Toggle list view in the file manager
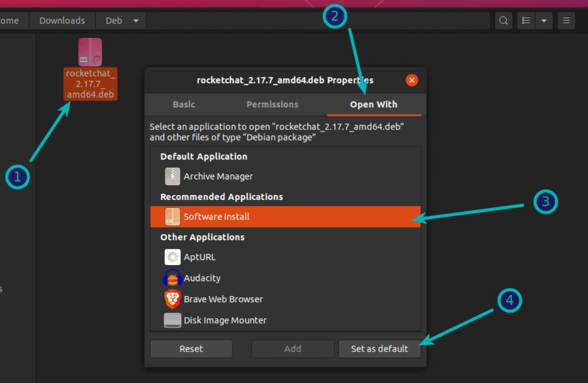This screenshot has width=588, height=383. [526, 20]
